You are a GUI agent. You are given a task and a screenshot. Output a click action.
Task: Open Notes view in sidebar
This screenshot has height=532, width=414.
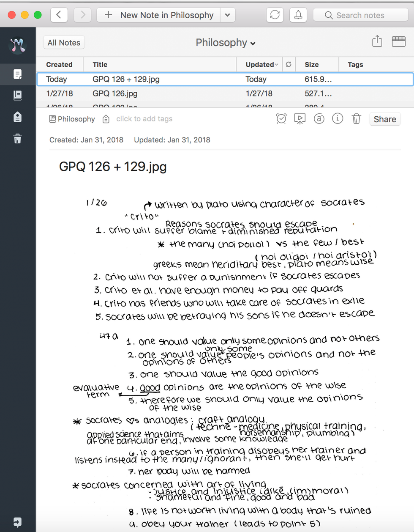[x=17, y=74]
